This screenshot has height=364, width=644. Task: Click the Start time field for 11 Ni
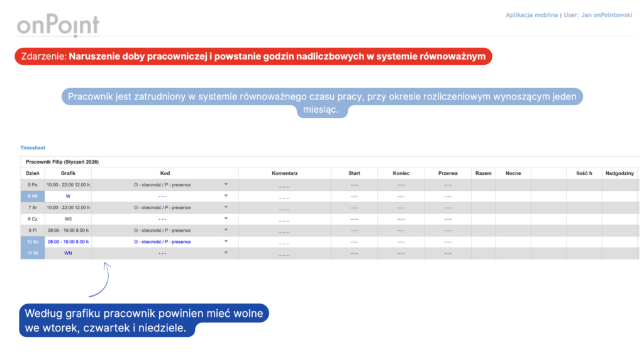(x=354, y=253)
